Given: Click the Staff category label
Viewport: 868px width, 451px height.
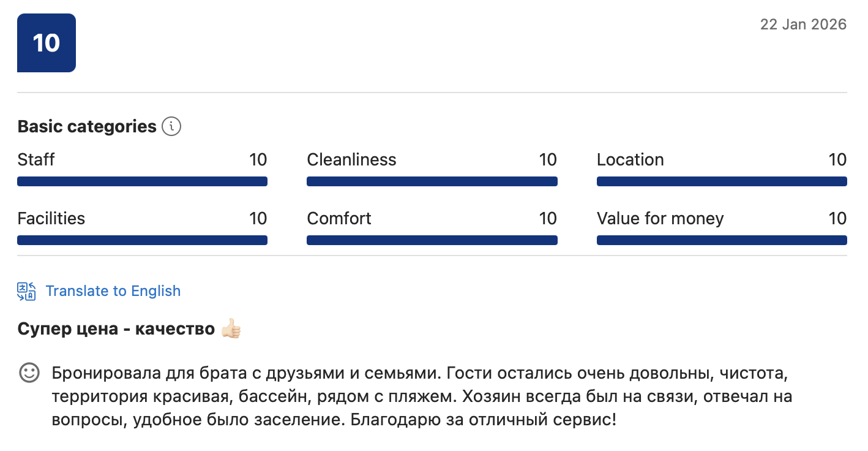Looking at the screenshot, I should [36, 160].
